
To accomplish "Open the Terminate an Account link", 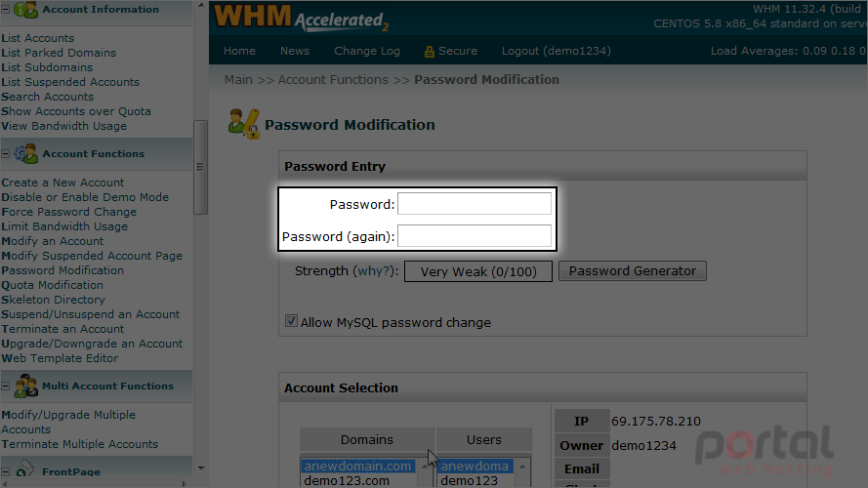I will tap(62, 329).
